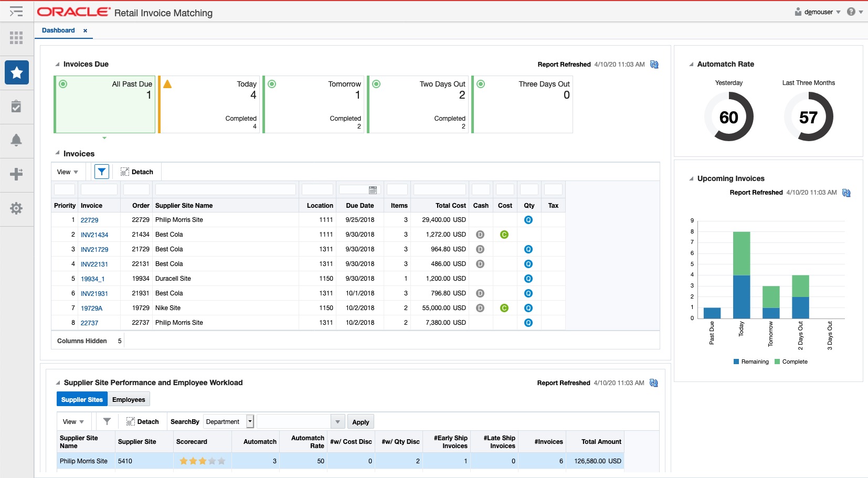Screen dimensions: 868x478
Task: Toggle the invoices filter funnel button
Action: [x=102, y=172]
